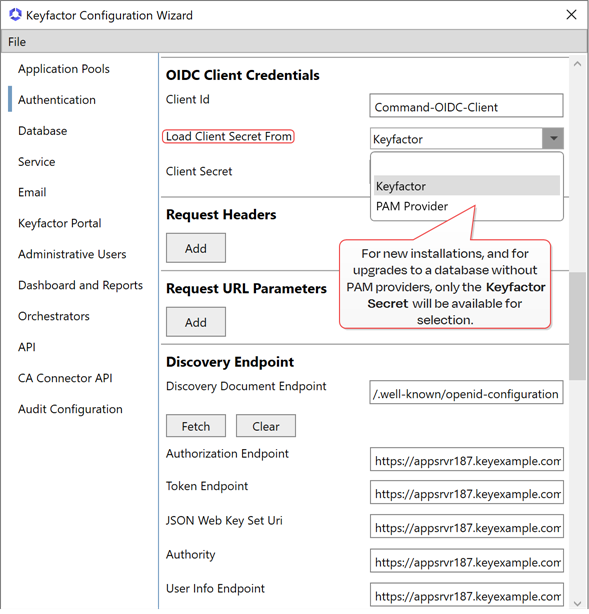Screen dimensions: 589x614
Task: Click the Client Secret label
Action: point(199,171)
